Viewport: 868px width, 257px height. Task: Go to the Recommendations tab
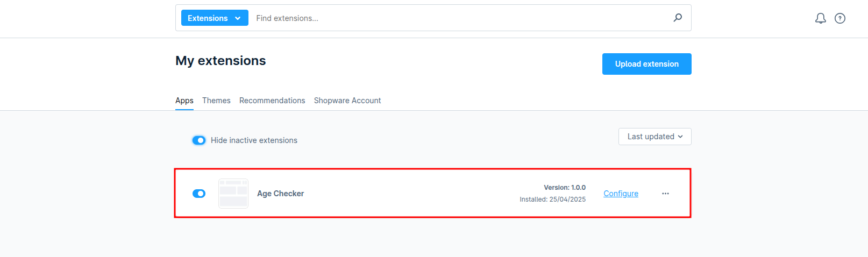(272, 101)
